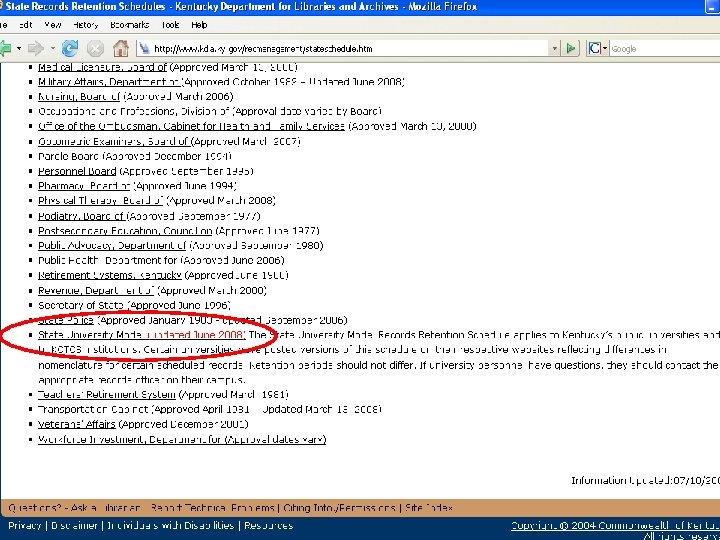
Task: Click into the Google search box
Action: pyautogui.click(x=665, y=48)
